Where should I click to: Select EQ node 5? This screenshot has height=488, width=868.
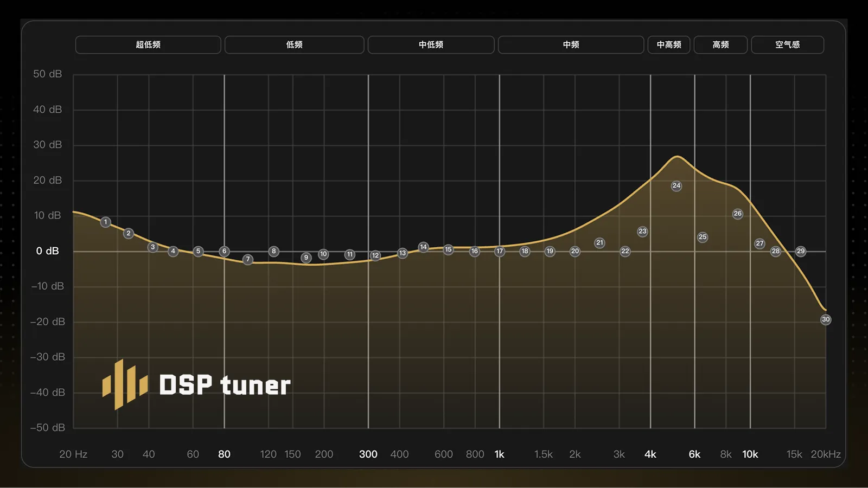[x=199, y=251]
